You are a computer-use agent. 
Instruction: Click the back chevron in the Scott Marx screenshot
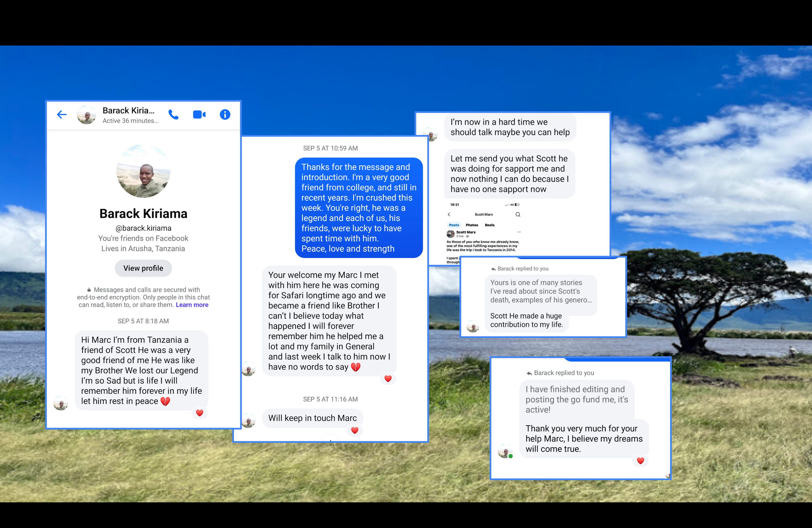[449, 215]
